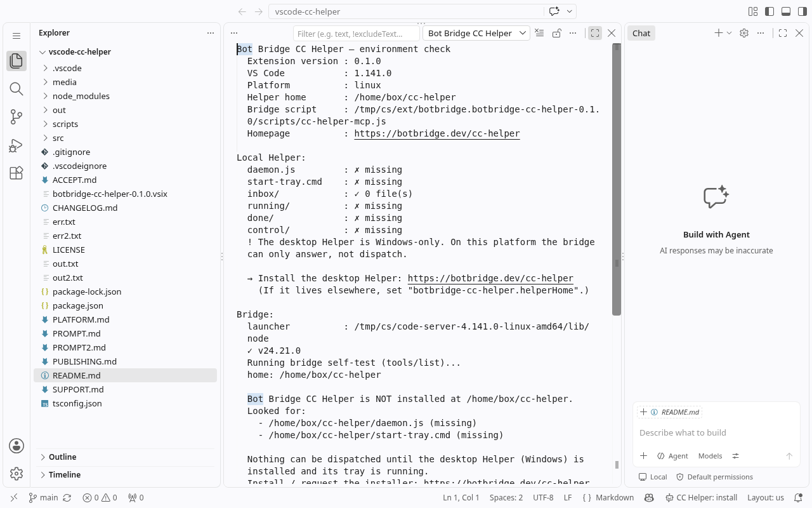Open the Homepage botbridge.dev link

pos(437,133)
